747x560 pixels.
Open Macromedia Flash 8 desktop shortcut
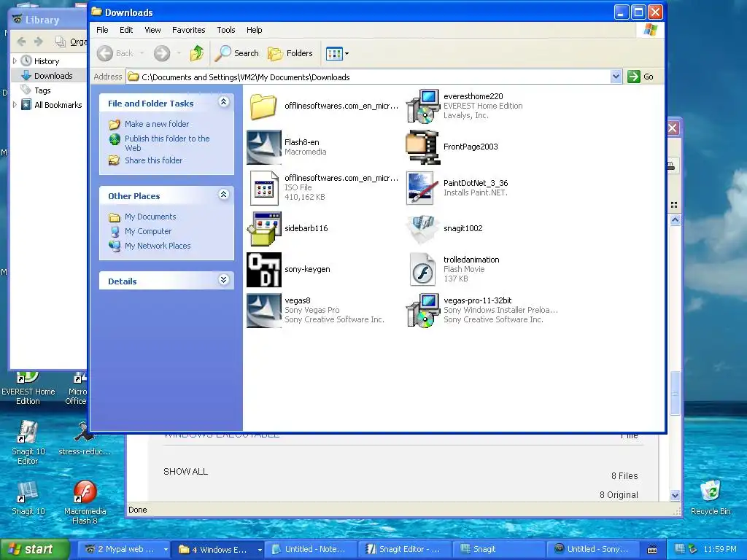(x=85, y=503)
